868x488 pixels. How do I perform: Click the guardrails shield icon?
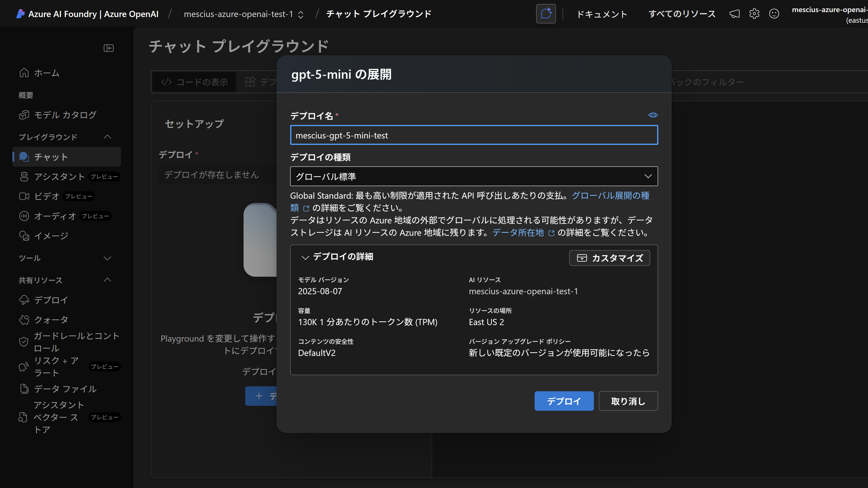coord(24,342)
